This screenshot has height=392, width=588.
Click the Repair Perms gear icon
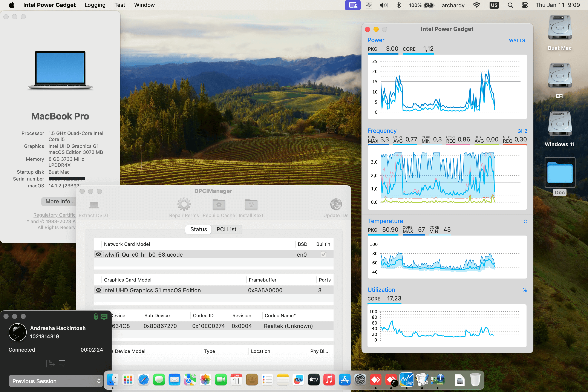click(x=184, y=204)
